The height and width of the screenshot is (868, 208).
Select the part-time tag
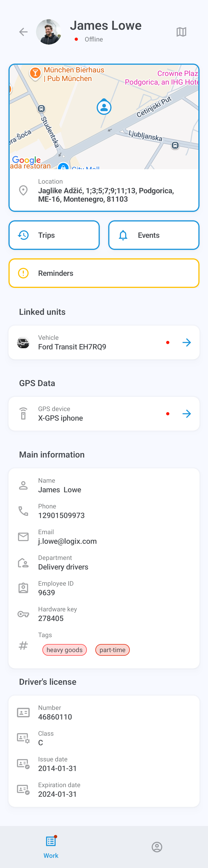tap(112, 650)
